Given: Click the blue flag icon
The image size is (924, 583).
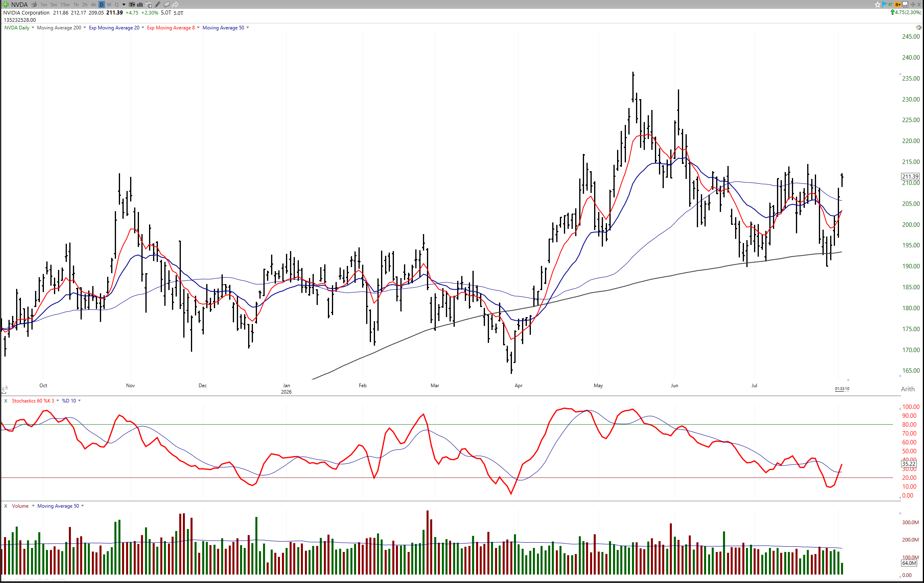Looking at the screenshot, I should (x=885, y=4).
